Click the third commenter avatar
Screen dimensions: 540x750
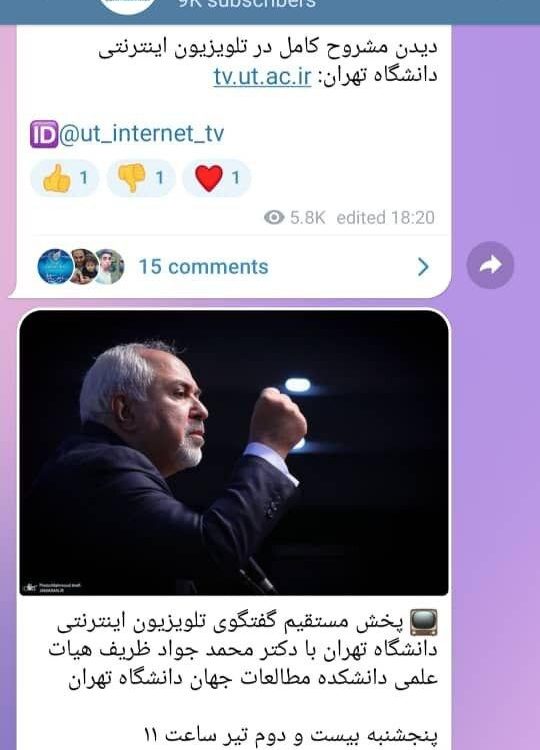(x=110, y=266)
